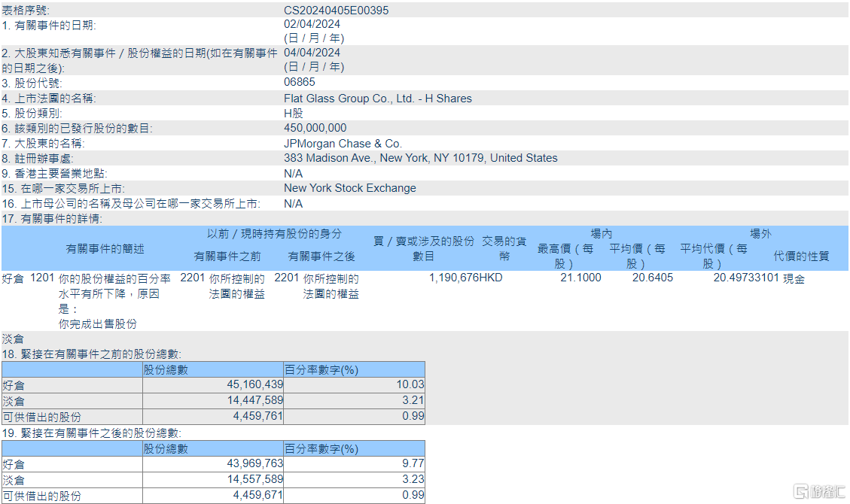Viewport: 850px width, 504px height.
Task: Click the 最高價（每股）header
Action: [565, 257]
